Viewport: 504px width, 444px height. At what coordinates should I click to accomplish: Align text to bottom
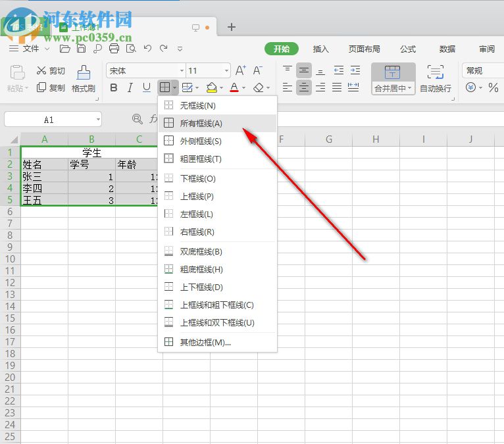click(320, 70)
